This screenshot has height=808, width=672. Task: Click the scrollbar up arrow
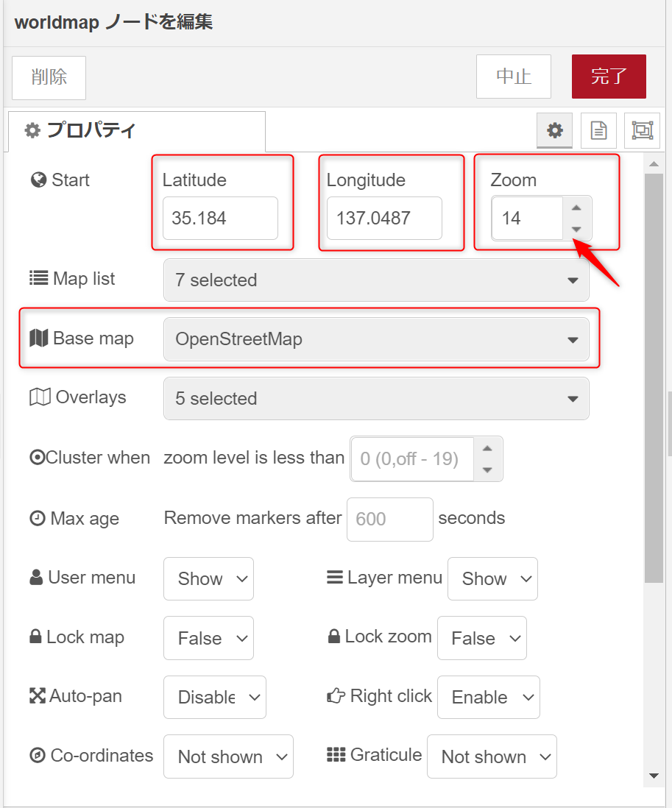(x=654, y=164)
